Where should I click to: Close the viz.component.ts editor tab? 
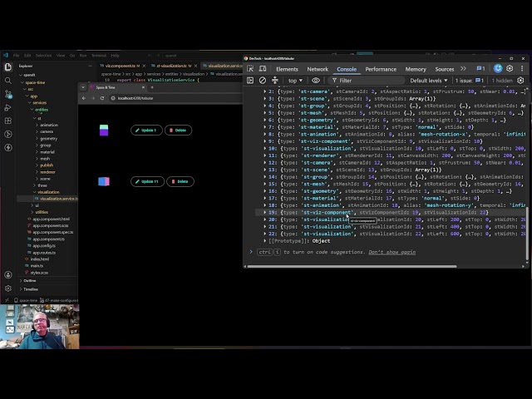click(x=144, y=66)
